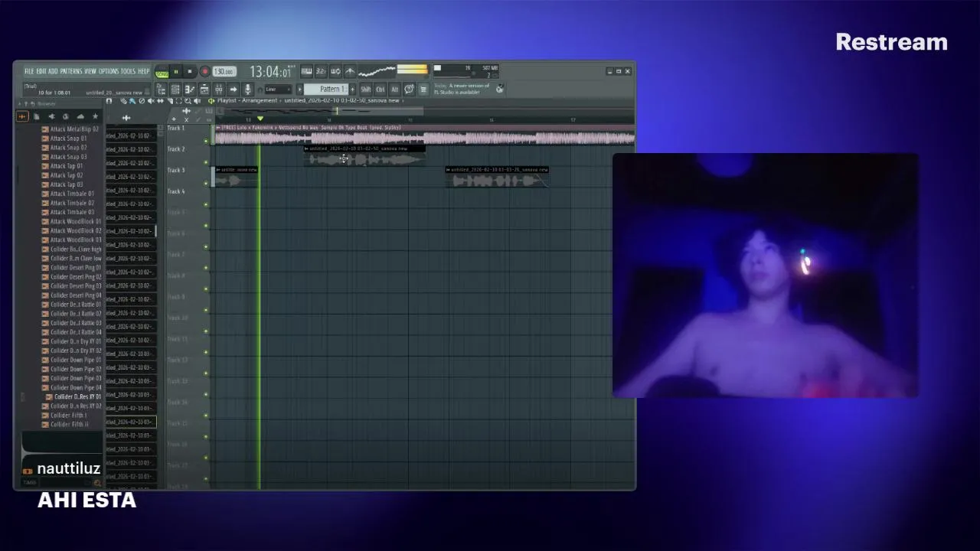The width and height of the screenshot is (980, 551).
Task: Click the FREE Type Beat audio clip
Action: point(425,135)
